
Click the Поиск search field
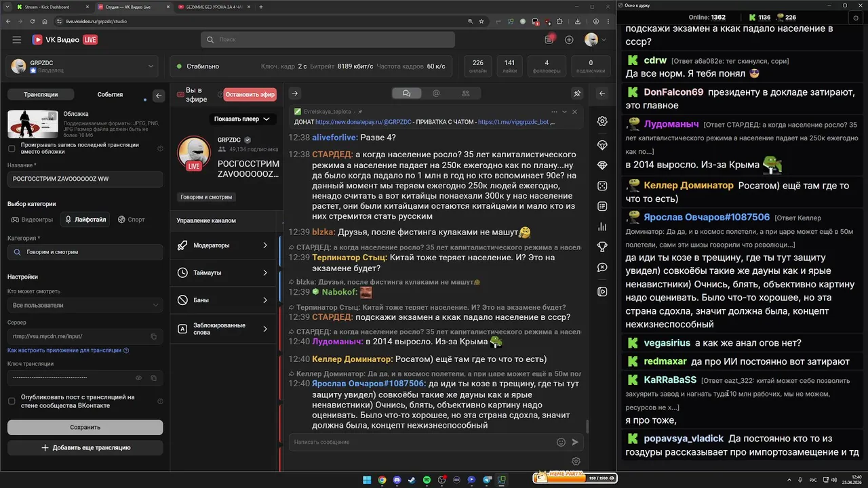[328, 40]
